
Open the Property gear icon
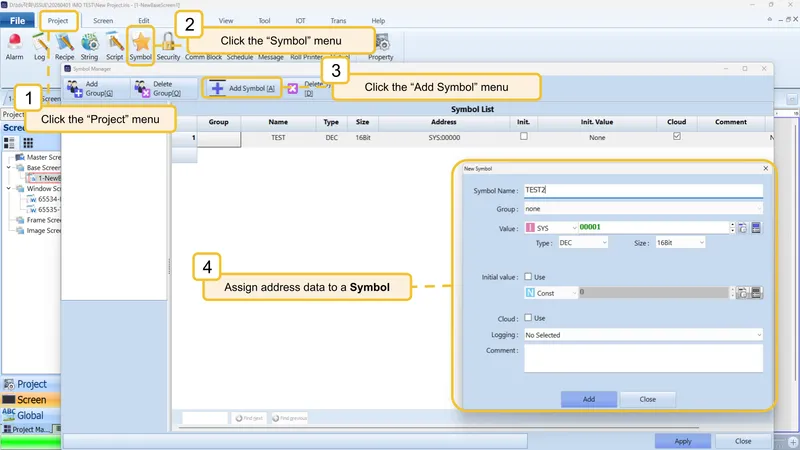pyautogui.click(x=381, y=43)
